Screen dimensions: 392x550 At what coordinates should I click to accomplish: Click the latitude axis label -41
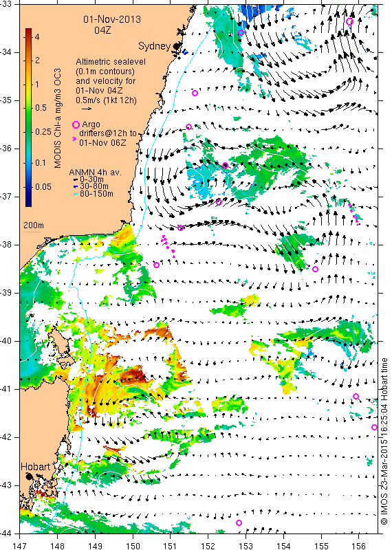[6, 389]
